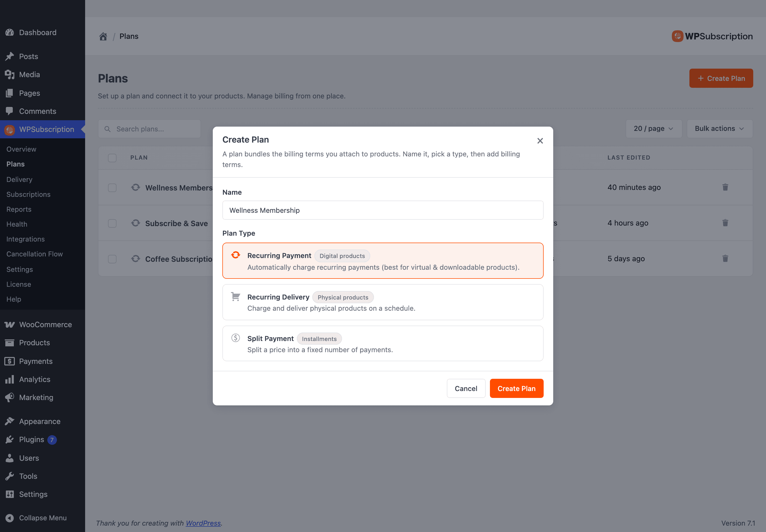Click the Digital products tag

pyautogui.click(x=342, y=256)
